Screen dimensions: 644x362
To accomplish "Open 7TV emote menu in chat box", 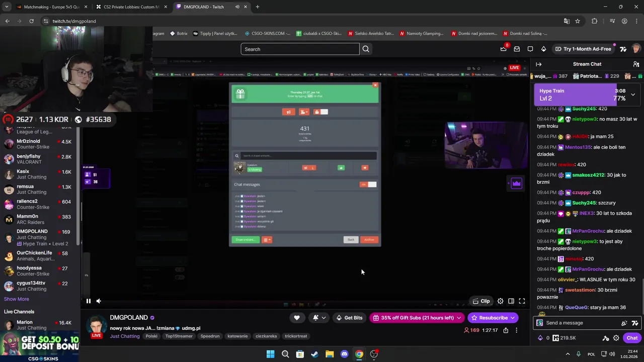I will (635, 323).
